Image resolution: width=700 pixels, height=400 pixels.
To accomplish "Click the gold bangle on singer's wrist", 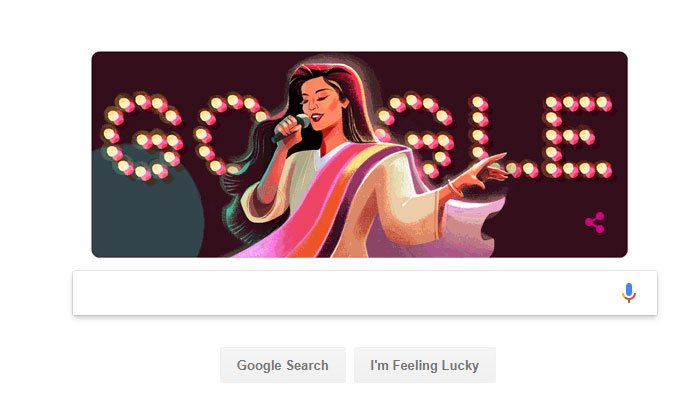I will tap(454, 188).
